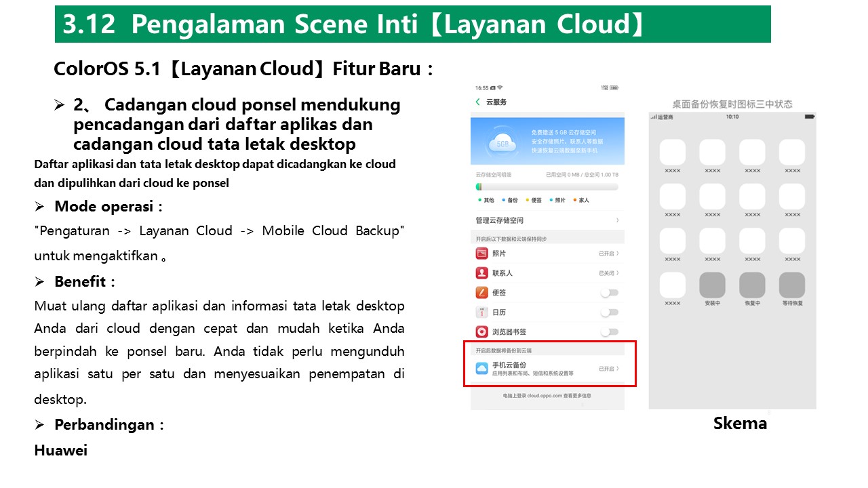Click the cloud.oppo.com footer link

click(547, 395)
